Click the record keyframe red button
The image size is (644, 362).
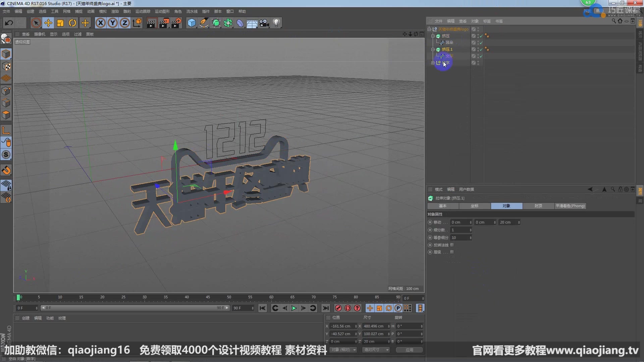pos(338,308)
